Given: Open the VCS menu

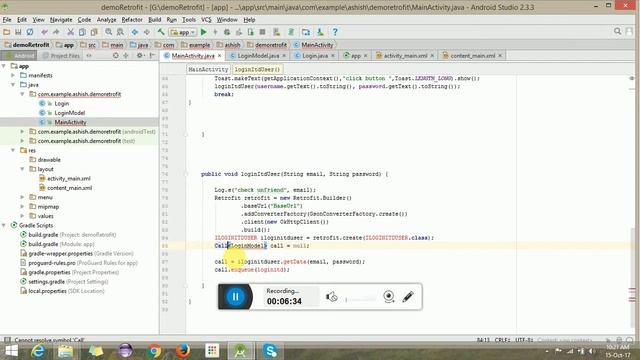Looking at the screenshot, I should (206, 20).
